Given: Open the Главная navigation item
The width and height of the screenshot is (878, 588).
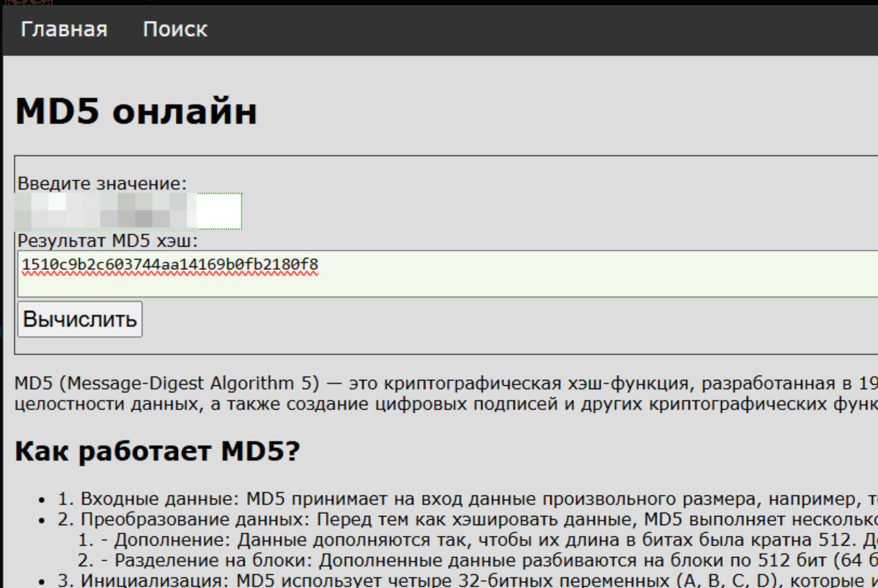Looking at the screenshot, I should 64,30.
